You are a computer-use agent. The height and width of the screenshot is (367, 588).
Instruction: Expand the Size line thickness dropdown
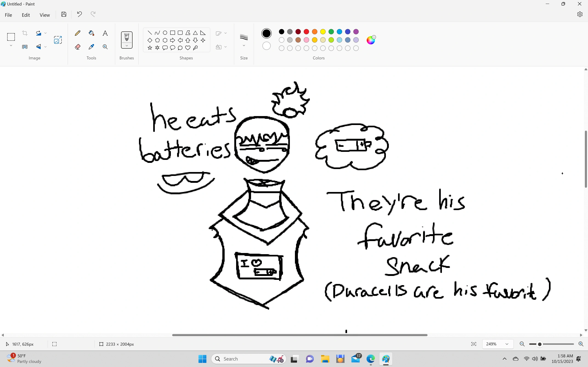[x=244, y=46]
